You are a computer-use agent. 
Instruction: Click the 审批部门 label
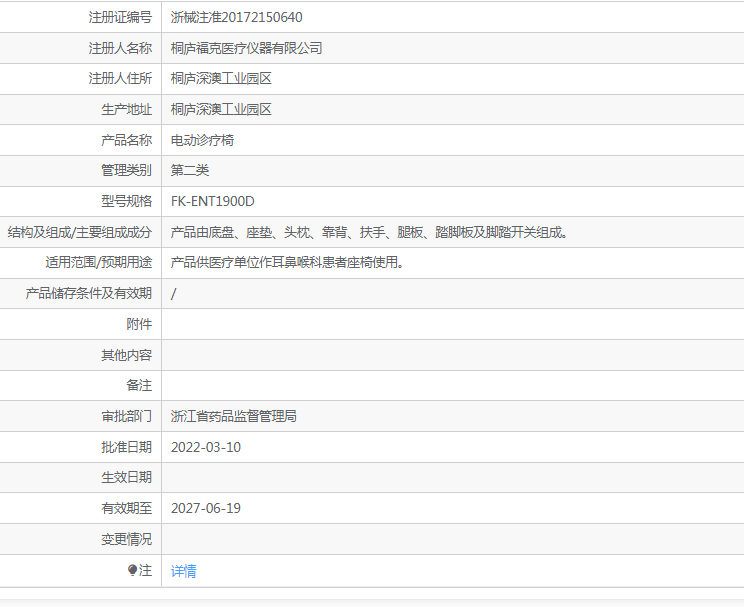pyautogui.click(x=126, y=416)
